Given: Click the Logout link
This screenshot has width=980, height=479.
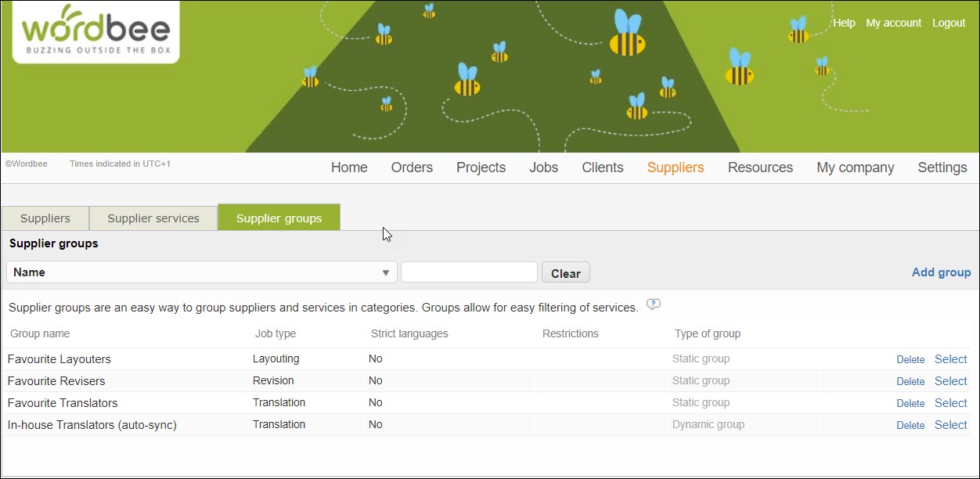Looking at the screenshot, I should coord(949,23).
